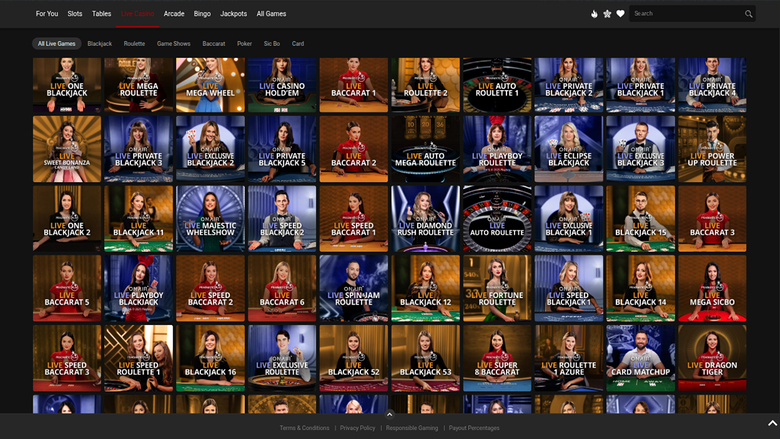Launch Live Dragon Tiger game
Screen dimensions: 780x439
tap(712, 358)
